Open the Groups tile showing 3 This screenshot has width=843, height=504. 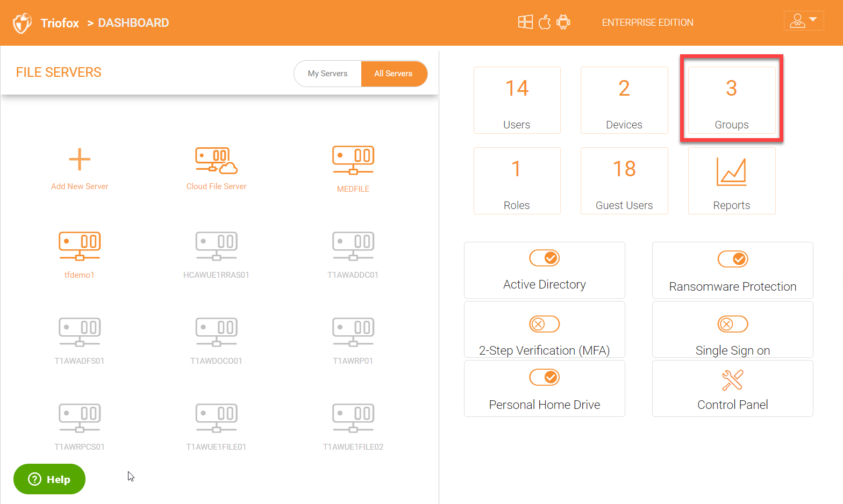coord(732,100)
